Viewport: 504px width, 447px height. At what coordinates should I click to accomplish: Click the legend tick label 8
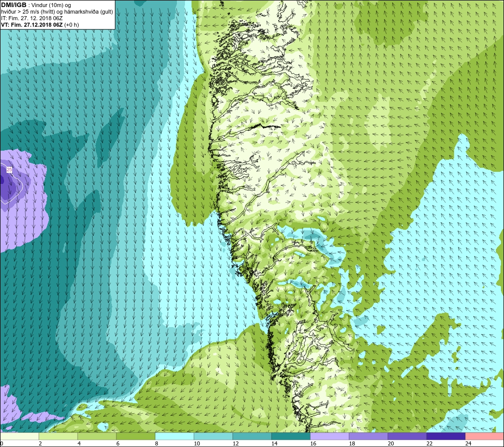click(x=157, y=443)
